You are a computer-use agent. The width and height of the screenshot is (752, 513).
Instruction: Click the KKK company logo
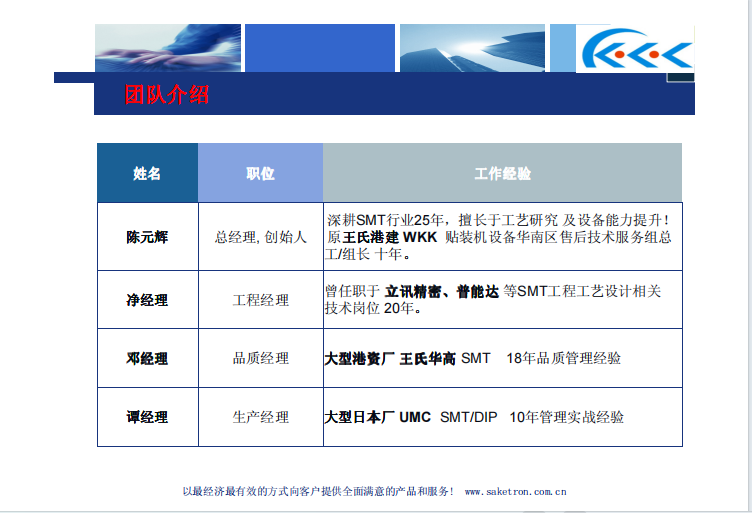coord(636,48)
